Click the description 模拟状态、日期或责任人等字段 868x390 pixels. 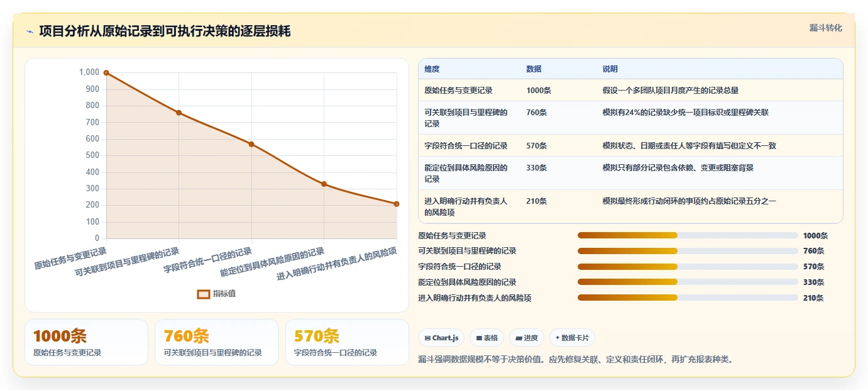pos(689,146)
